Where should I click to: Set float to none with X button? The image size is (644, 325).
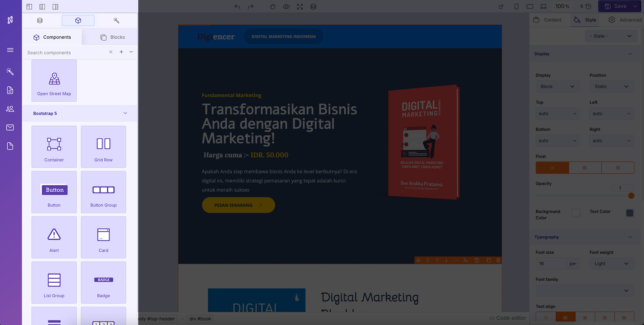point(552,168)
